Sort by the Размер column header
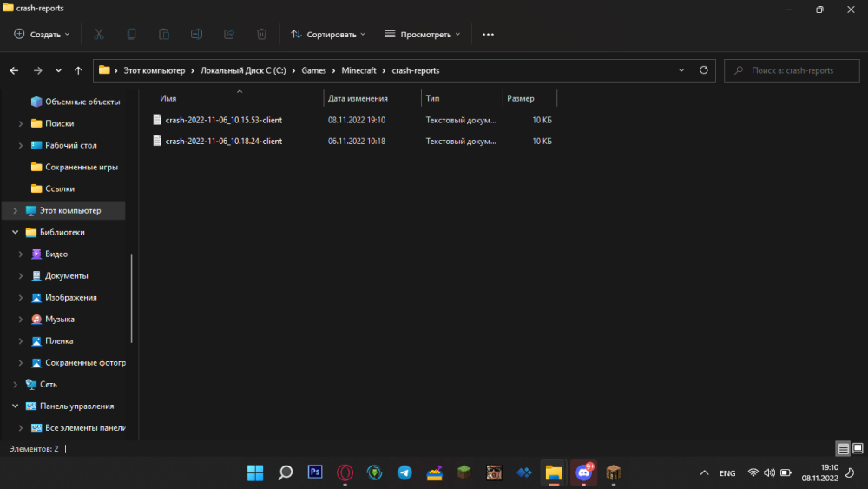The width and height of the screenshot is (868, 489). point(520,98)
